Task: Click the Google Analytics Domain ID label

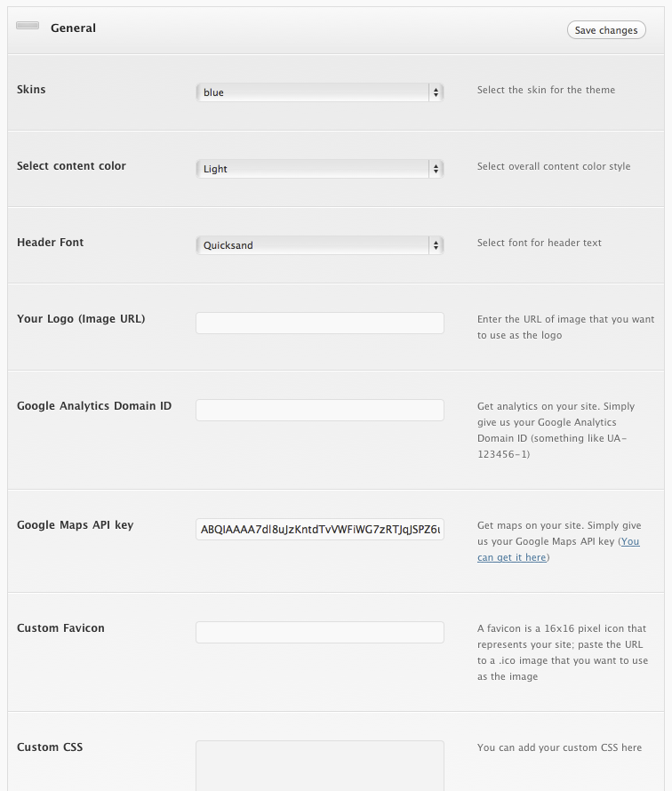Action: tap(94, 406)
